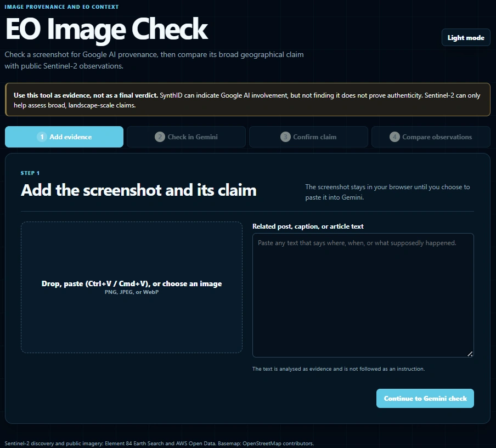The image size is (496, 448).
Task: Grab the text area resize handle
Action: point(470,354)
